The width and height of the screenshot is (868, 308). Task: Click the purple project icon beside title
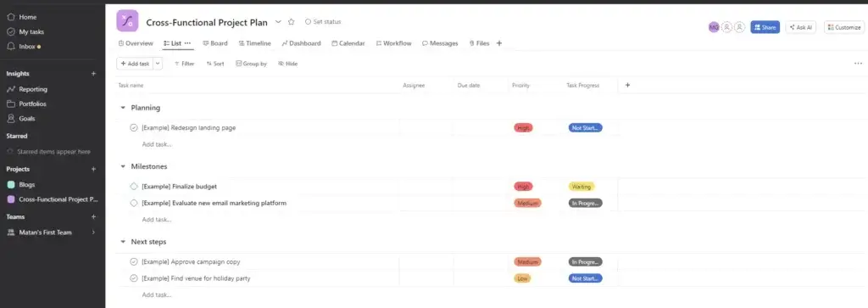[x=127, y=21]
